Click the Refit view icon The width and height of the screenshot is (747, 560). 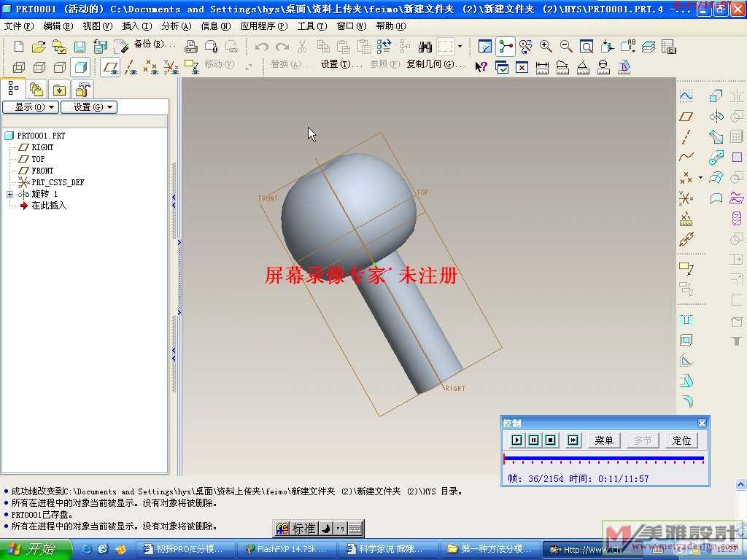[x=587, y=47]
